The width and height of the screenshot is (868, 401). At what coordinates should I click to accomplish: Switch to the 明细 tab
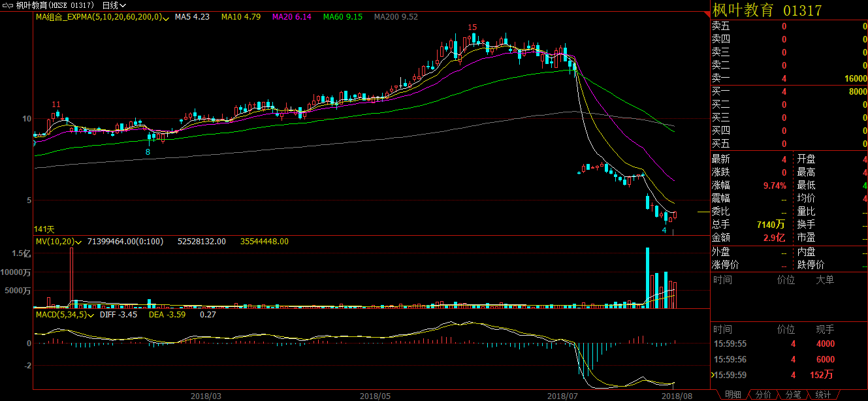(733, 395)
